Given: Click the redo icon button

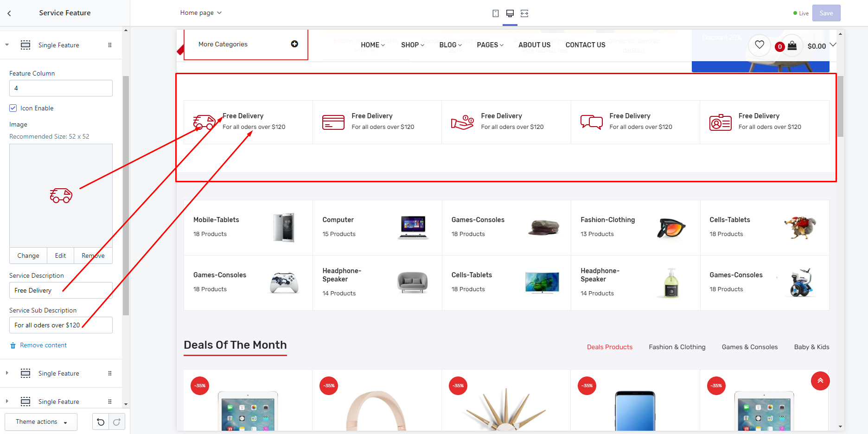Looking at the screenshot, I should [x=117, y=422].
